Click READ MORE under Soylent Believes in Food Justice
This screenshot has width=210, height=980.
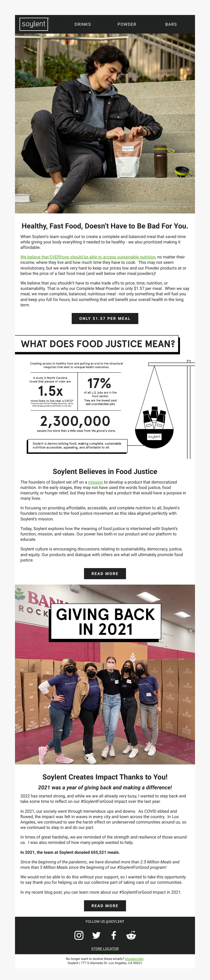105,574
